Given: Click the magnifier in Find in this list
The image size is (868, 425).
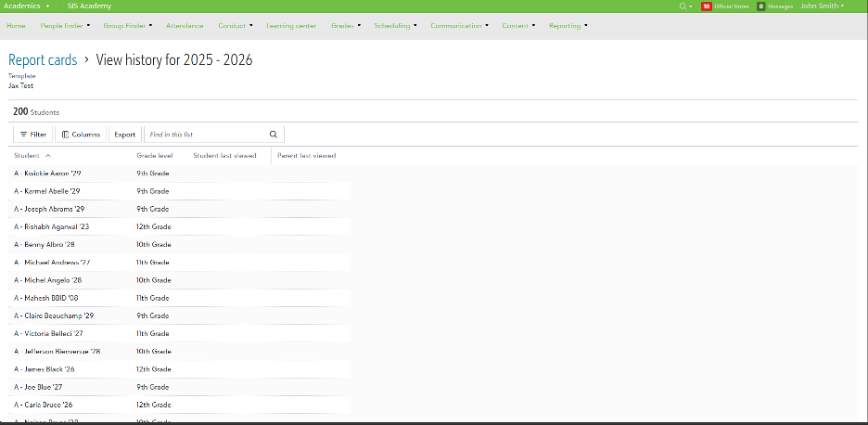Looking at the screenshot, I should coord(273,135).
